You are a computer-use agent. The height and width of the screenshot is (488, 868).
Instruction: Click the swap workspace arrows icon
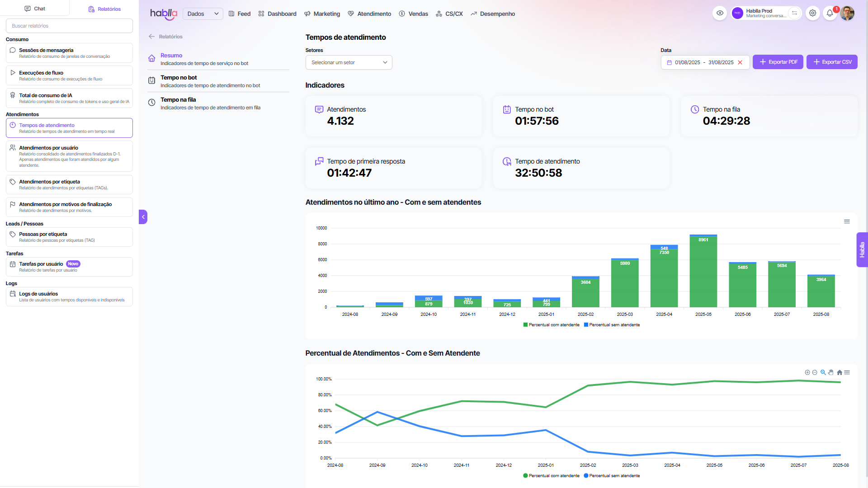point(794,13)
